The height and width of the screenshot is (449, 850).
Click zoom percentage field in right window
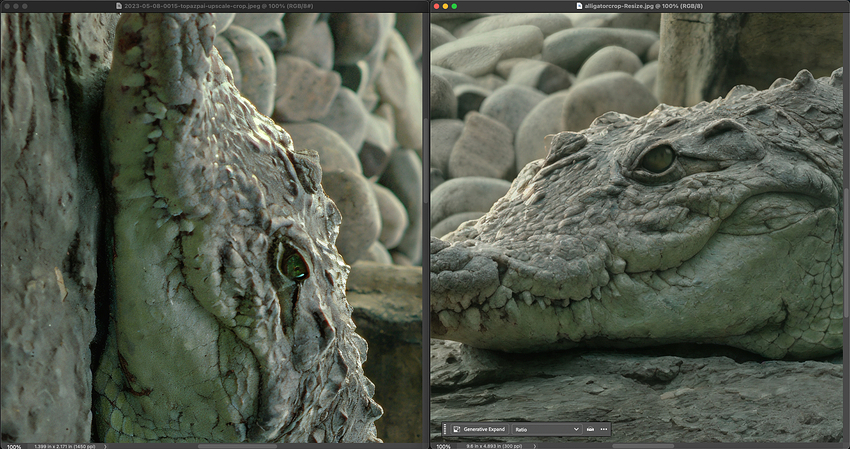[442, 445]
